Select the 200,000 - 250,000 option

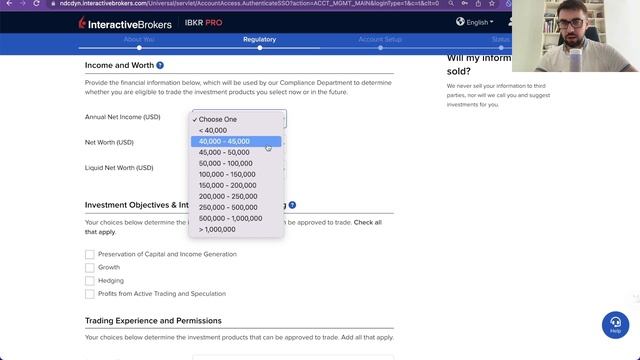tap(236, 196)
